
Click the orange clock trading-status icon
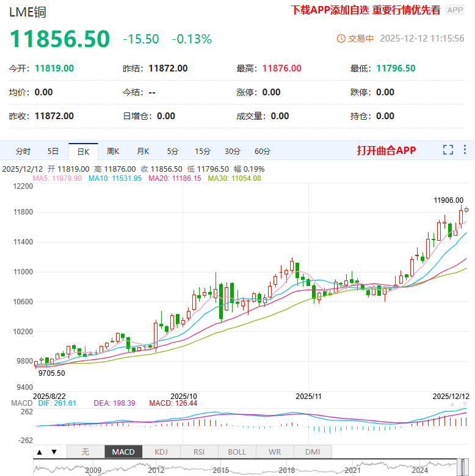pyautogui.click(x=341, y=38)
